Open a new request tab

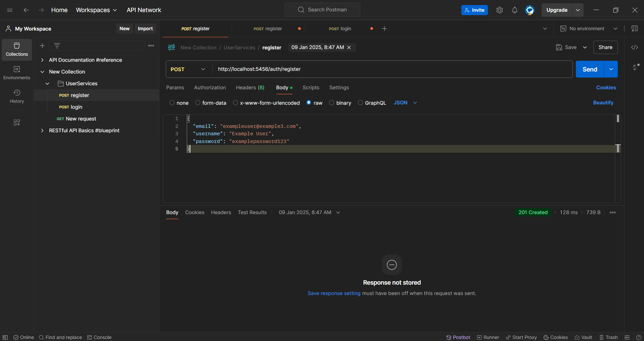[x=384, y=29]
